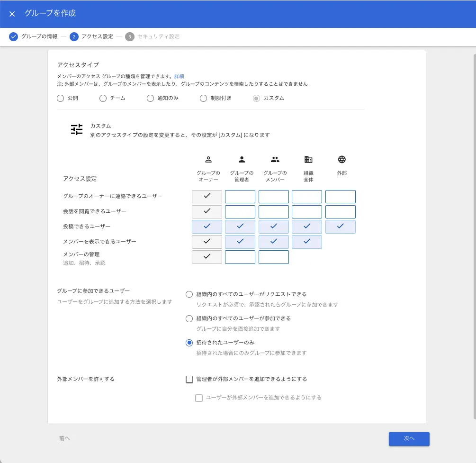Allow group members to view conversations

pos(273,212)
